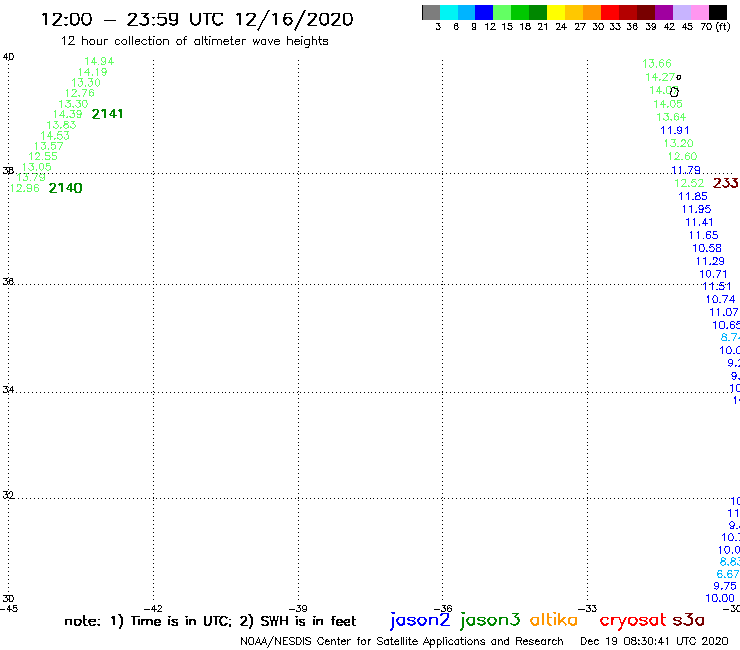Click the wave height value 14.05
Image resolution: width=740 pixels, height=650 pixels.
[668, 104]
